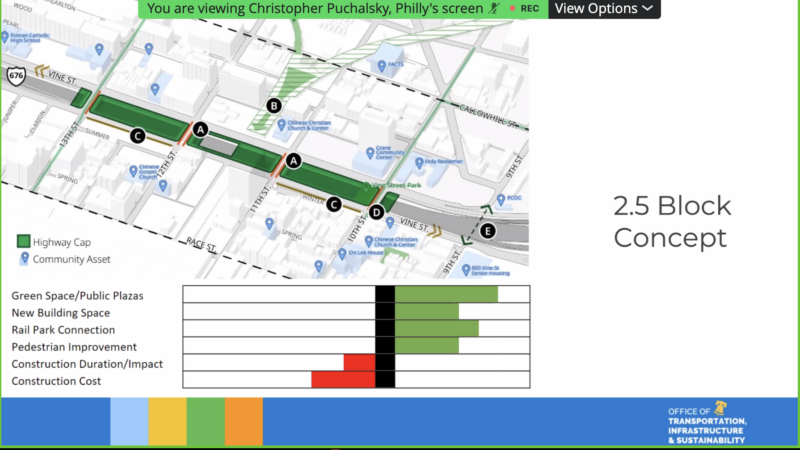Click the orange footer color block
Viewport: 800px width, 450px height.
(x=244, y=421)
